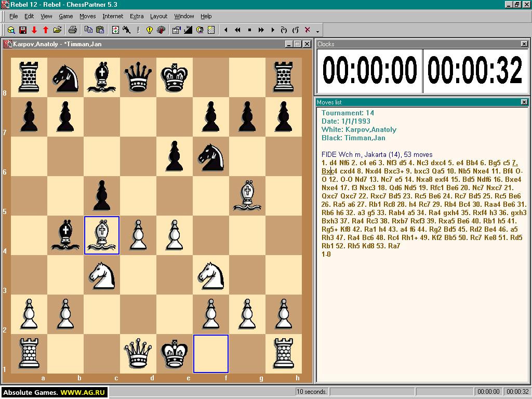
Task: Open the View menu
Action: (46, 16)
